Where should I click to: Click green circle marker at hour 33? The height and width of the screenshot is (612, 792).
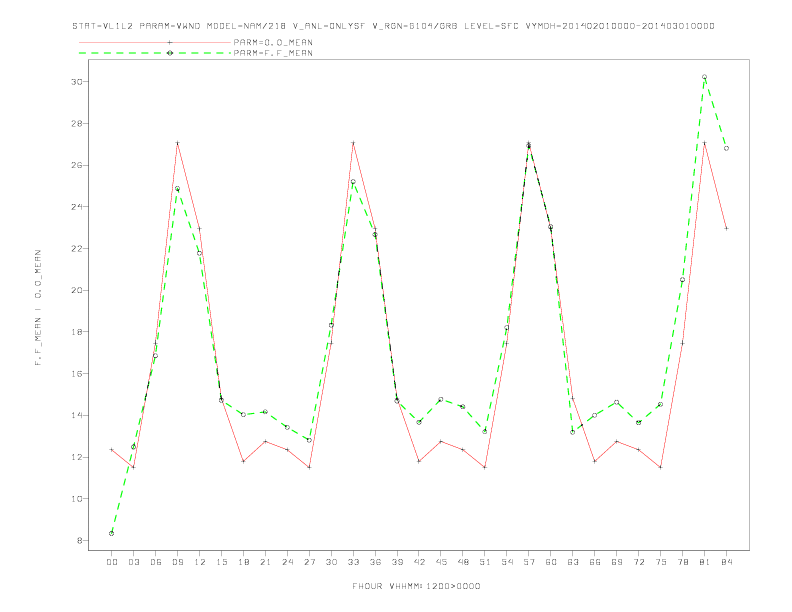[x=353, y=182]
